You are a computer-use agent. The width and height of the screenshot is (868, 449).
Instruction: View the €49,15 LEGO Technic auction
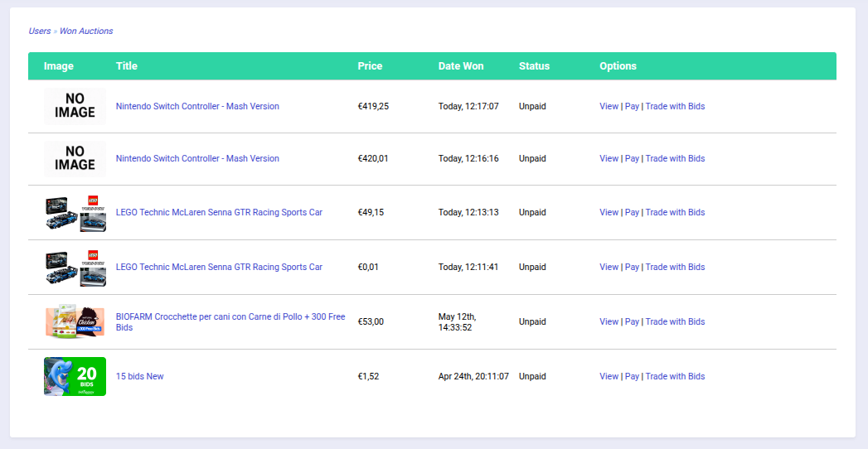click(x=609, y=212)
